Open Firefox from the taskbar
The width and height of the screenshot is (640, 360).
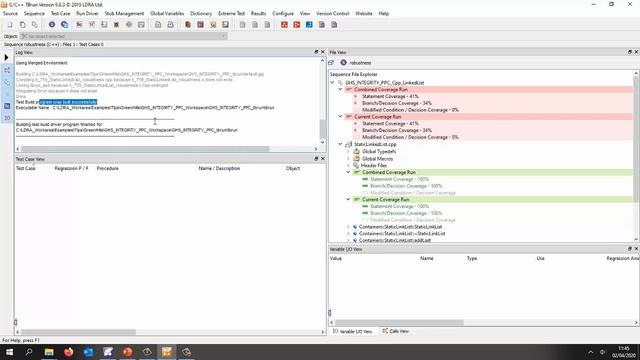[x=69, y=352]
